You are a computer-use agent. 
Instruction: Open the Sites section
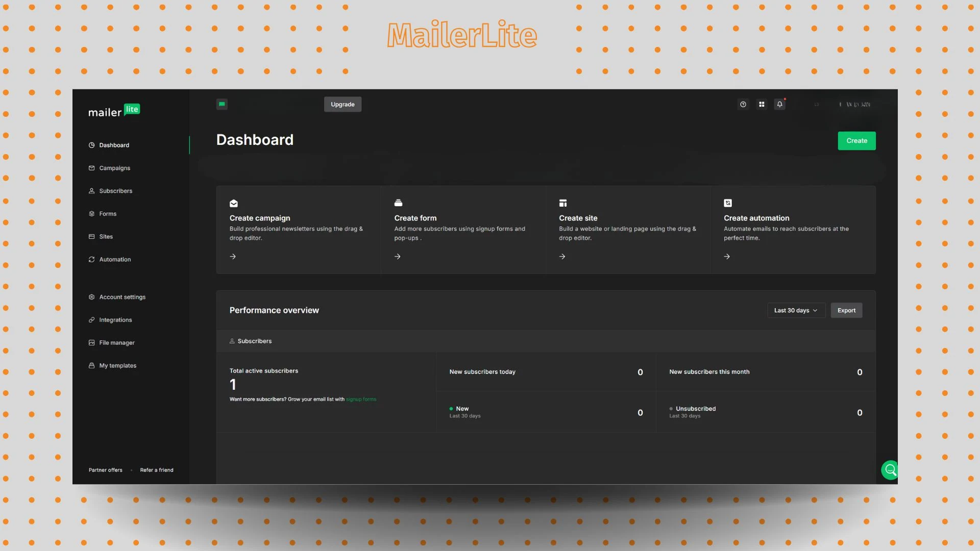(x=106, y=236)
